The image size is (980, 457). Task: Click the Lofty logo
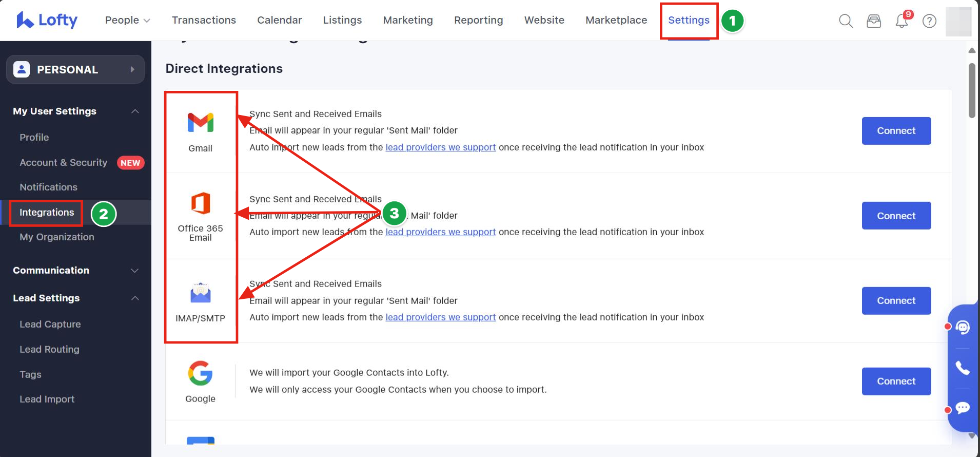[x=47, y=20]
